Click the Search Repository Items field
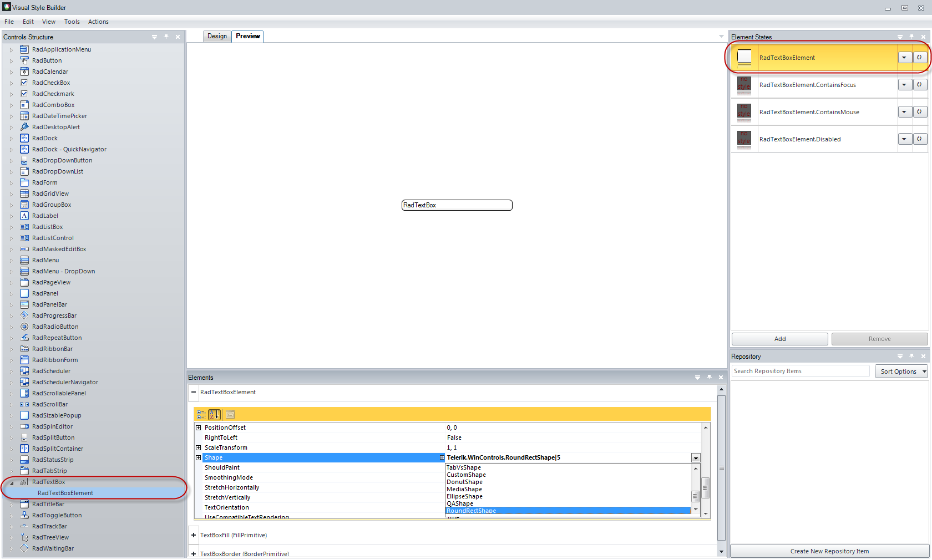The width and height of the screenshot is (932, 560). click(x=801, y=371)
